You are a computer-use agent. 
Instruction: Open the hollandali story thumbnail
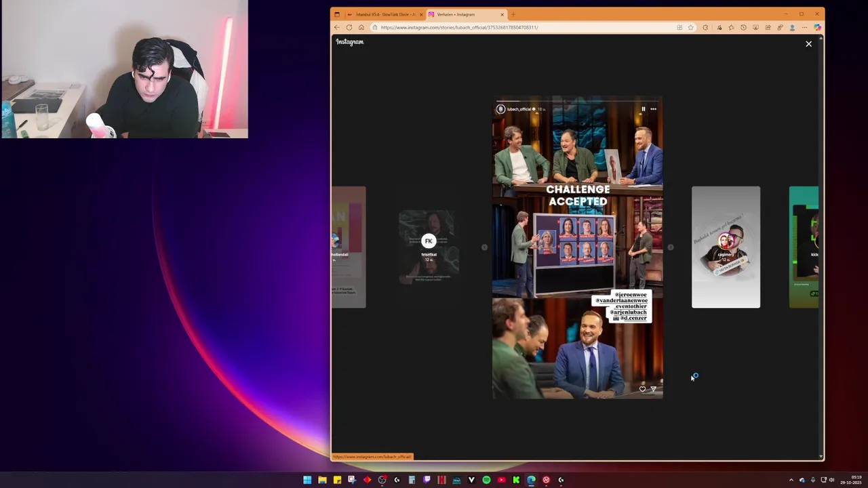(349, 247)
